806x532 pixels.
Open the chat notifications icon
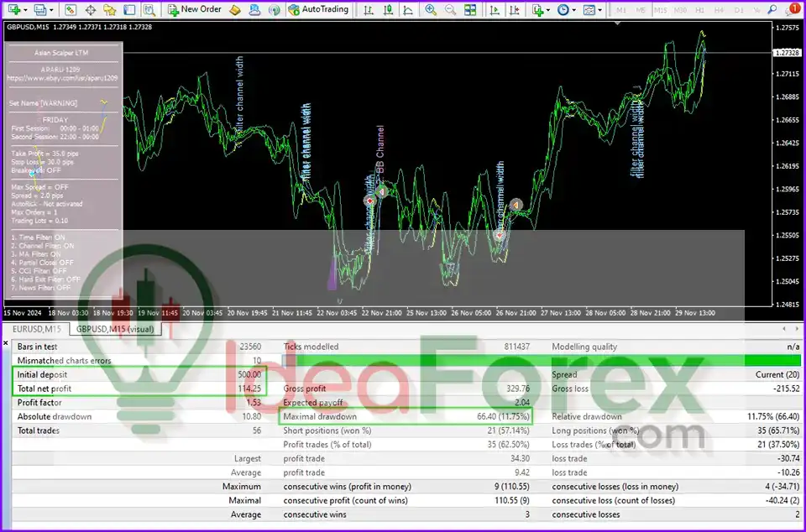792,9
